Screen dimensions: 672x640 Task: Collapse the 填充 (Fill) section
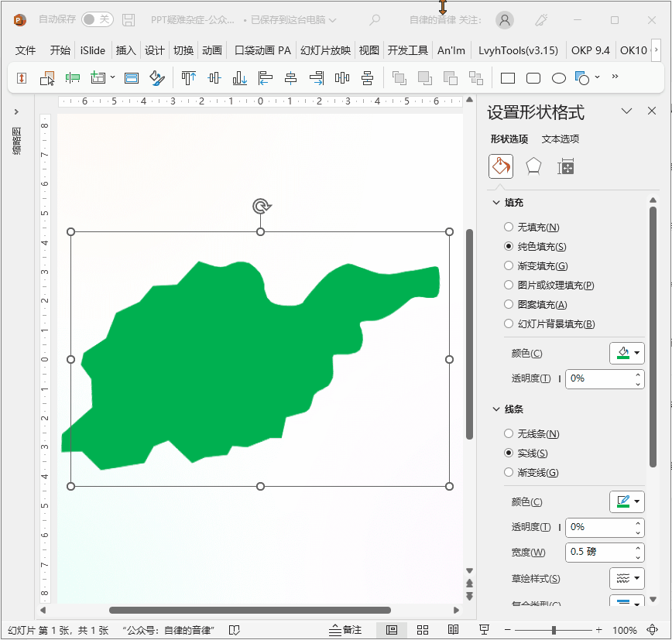pos(496,202)
